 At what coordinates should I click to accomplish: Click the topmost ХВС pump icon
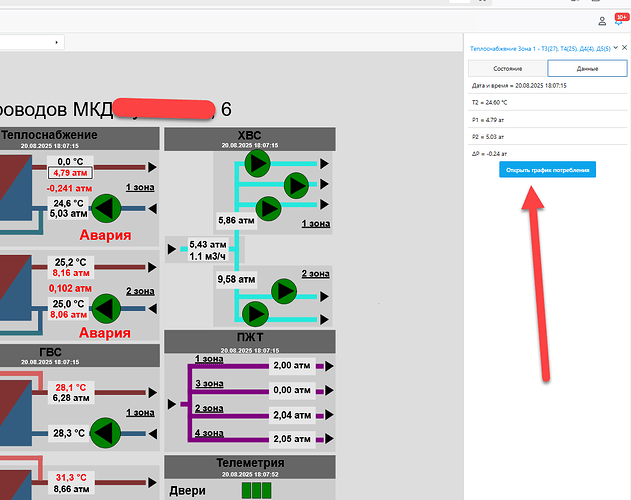tap(258, 163)
